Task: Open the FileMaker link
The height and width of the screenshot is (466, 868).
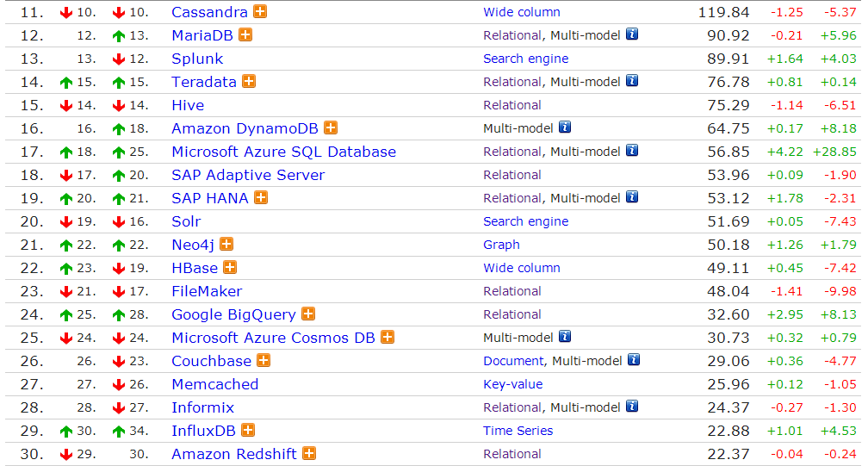Action: [x=207, y=291]
